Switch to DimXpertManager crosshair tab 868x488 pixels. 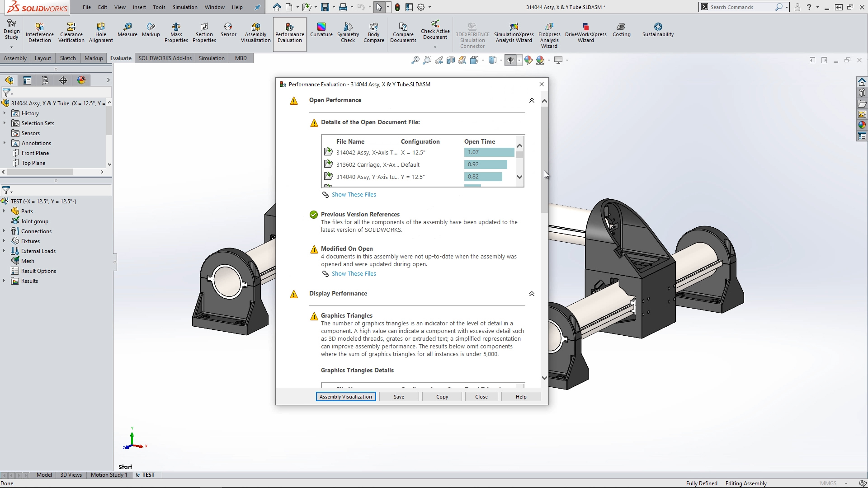click(x=63, y=80)
